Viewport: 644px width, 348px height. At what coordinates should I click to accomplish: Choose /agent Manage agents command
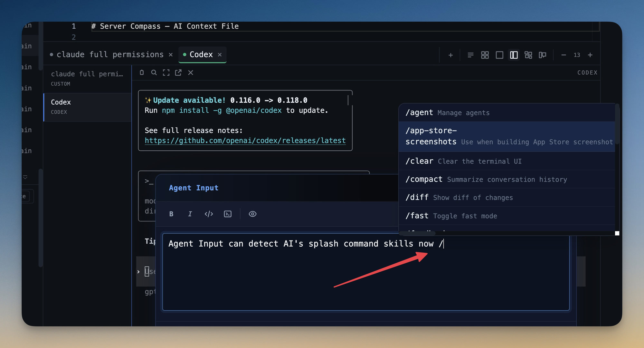point(507,113)
